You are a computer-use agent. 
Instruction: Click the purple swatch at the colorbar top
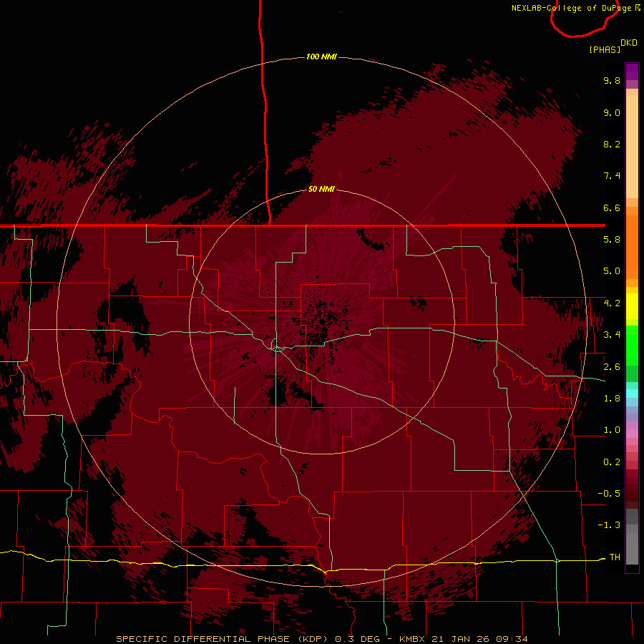(x=632, y=72)
